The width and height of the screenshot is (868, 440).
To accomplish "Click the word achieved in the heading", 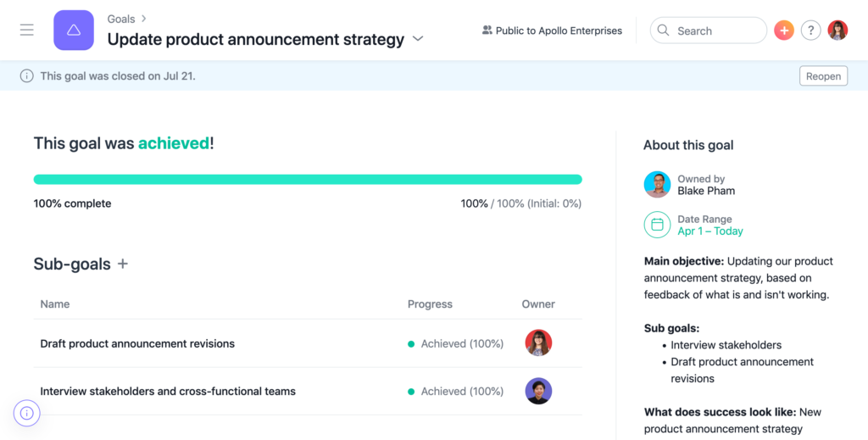I will (174, 143).
